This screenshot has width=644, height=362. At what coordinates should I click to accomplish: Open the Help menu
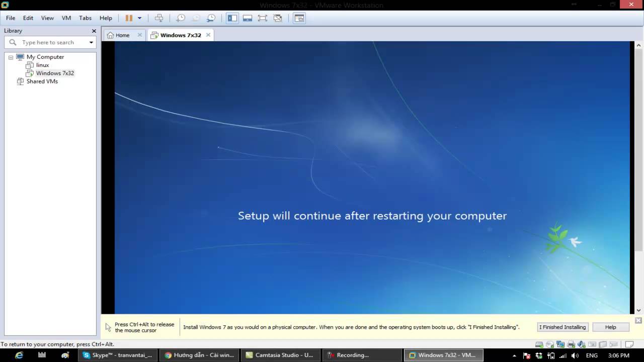pos(106,18)
